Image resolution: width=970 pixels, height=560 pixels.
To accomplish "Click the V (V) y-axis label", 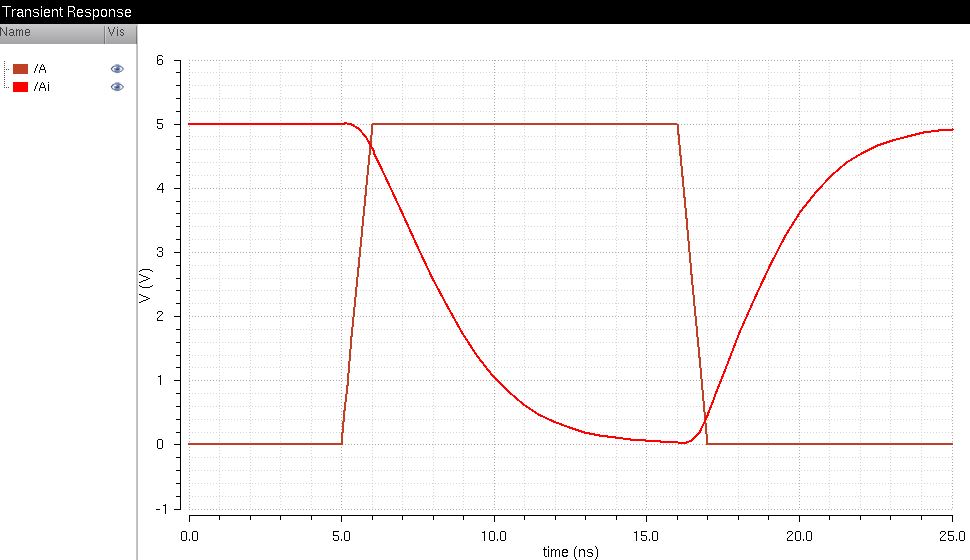I will pos(145,285).
